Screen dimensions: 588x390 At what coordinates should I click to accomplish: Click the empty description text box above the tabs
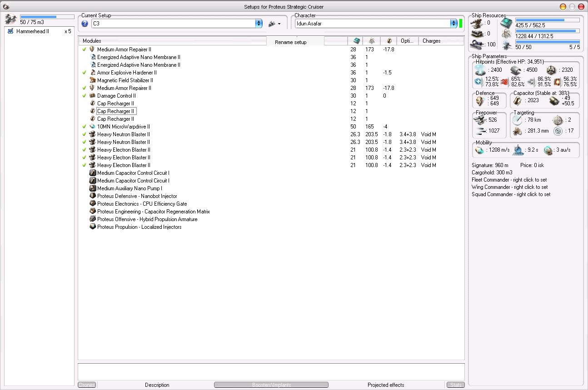(271, 371)
